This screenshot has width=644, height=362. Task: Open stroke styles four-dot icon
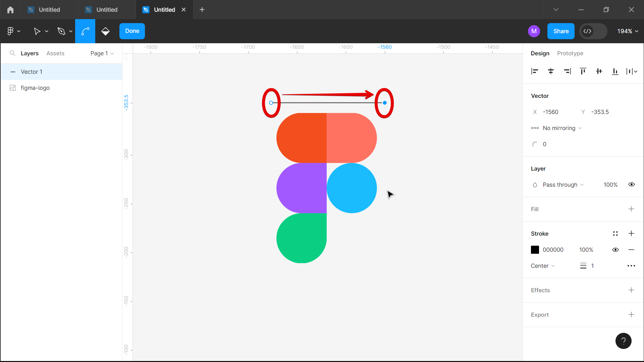(615, 234)
